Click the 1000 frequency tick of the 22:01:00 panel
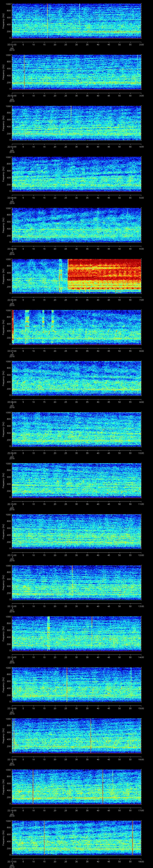The image size is (153, 868). (8, 4)
